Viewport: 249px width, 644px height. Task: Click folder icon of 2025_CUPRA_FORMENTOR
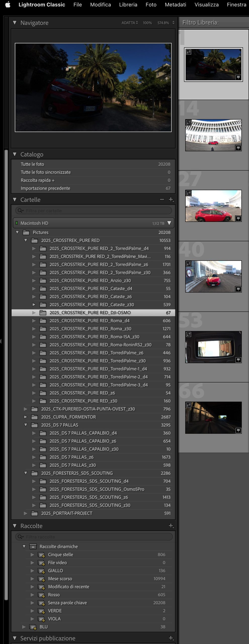coord(34,417)
